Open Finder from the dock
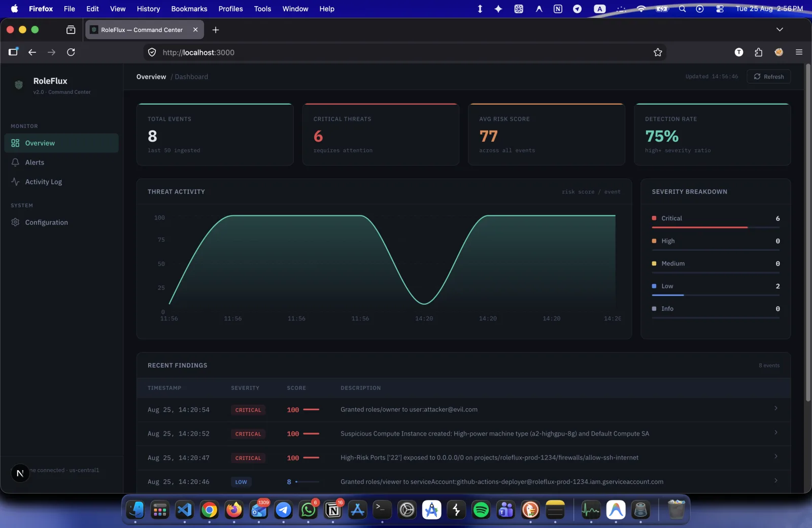Image resolution: width=812 pixels, height=528 pixels. (x=136, y=510)
